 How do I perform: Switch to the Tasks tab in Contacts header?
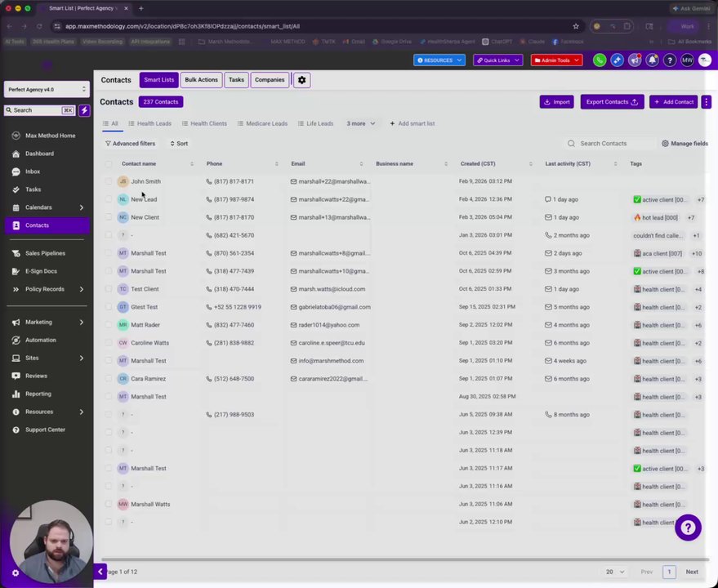click(x=236, y=80)
